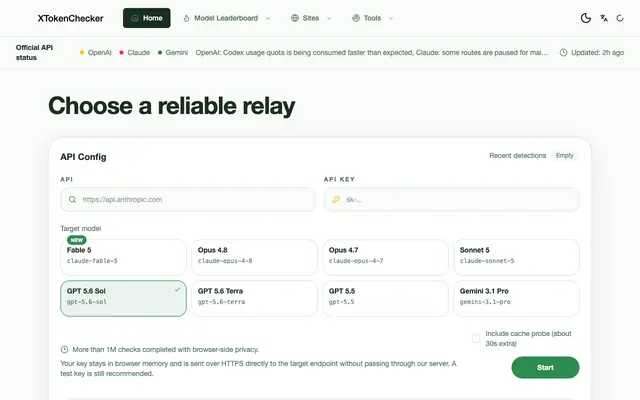Click the OpenAI status label
Screen dimensions: 640x400
point(100,53)
